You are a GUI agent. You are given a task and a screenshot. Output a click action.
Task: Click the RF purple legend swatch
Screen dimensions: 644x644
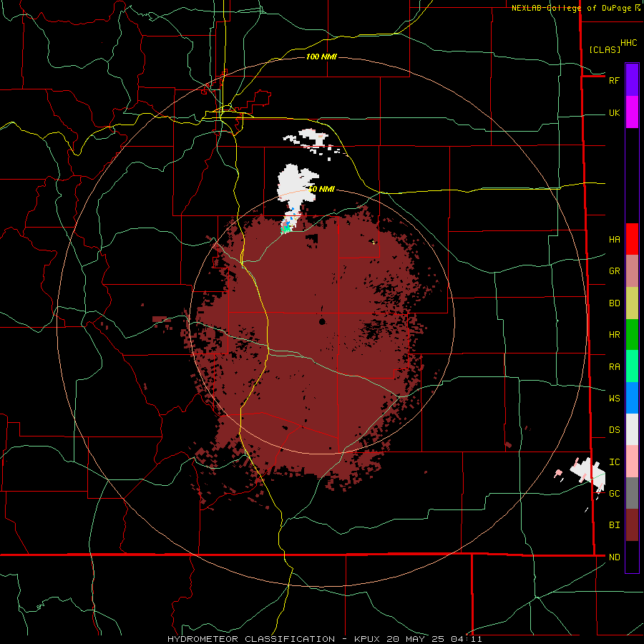(x=632, y=80)
